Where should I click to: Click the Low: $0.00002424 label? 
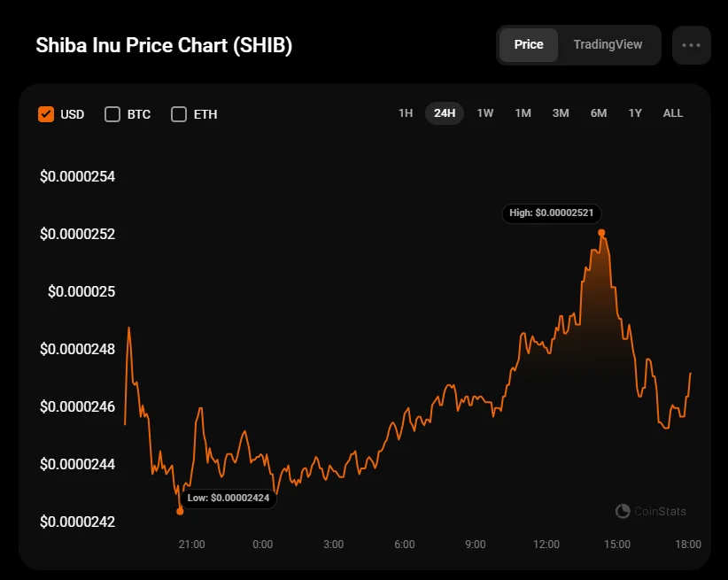coord(228,499)
